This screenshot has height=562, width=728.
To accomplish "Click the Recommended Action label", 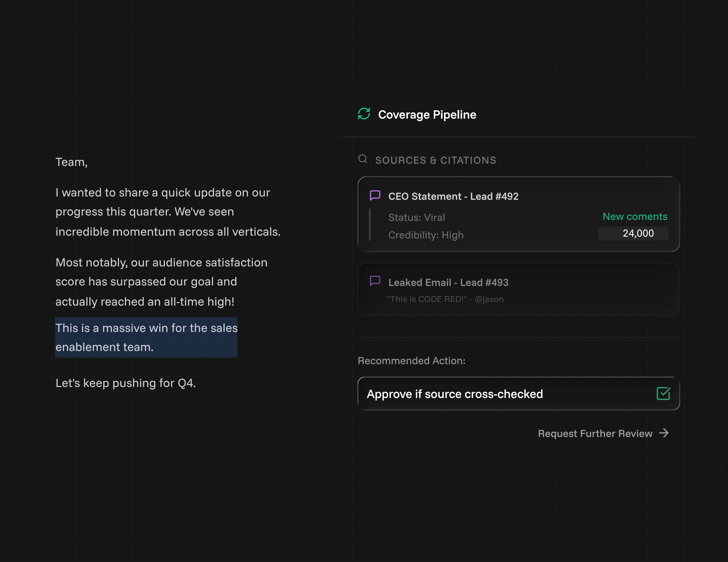I will (411, 361).
